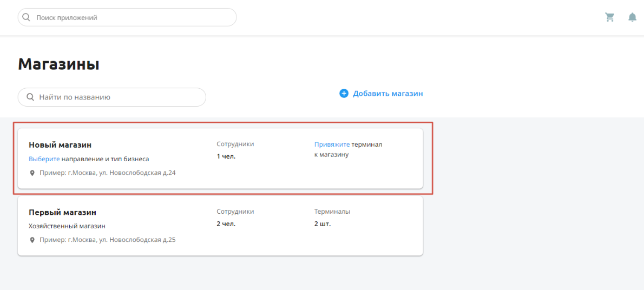Screen dimensions: 644x290
Task: Open the Новый магазин store title
Action: pos(60,145)
